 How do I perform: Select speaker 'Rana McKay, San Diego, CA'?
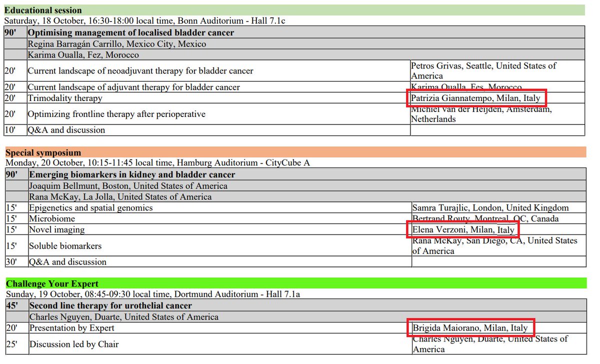(494, 245)
